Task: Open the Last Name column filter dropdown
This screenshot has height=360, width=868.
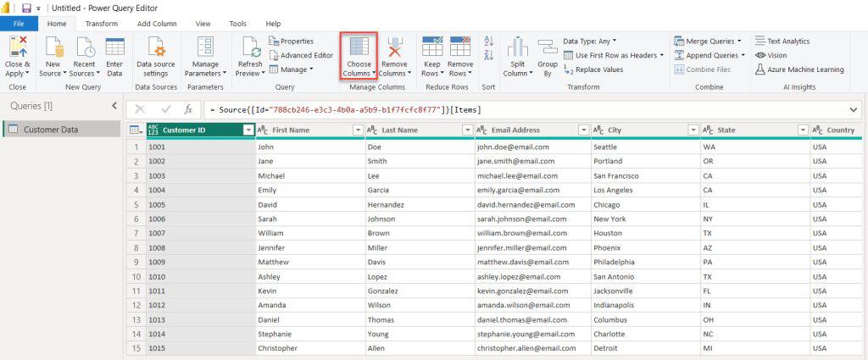Action: [x=467, y=130]
